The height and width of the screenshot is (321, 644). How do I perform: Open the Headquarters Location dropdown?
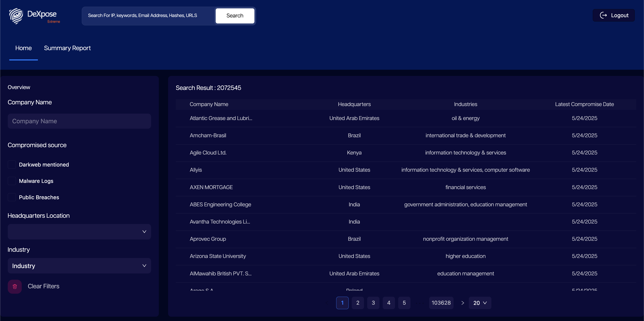(x=79, y=231)
